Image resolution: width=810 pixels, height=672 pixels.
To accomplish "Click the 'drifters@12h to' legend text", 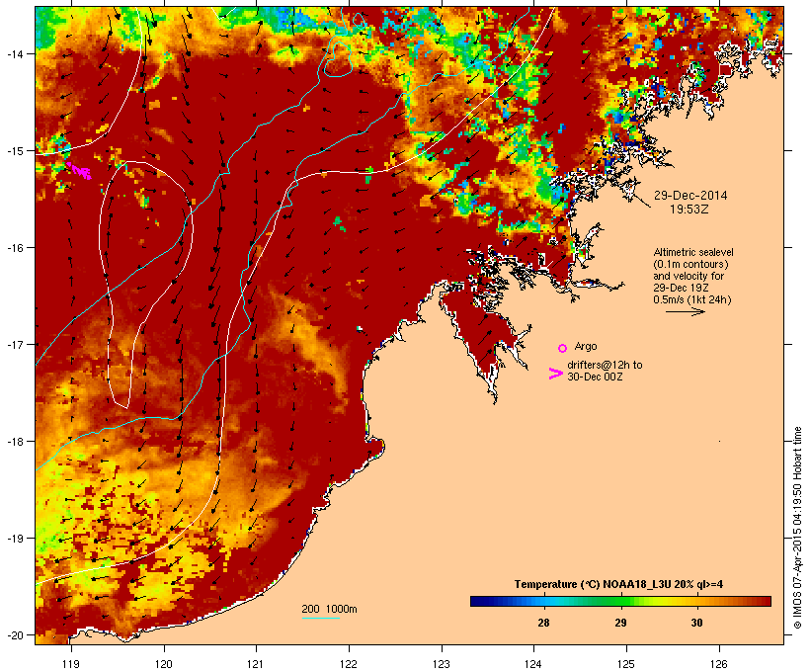I will click(x=605, y=365).
